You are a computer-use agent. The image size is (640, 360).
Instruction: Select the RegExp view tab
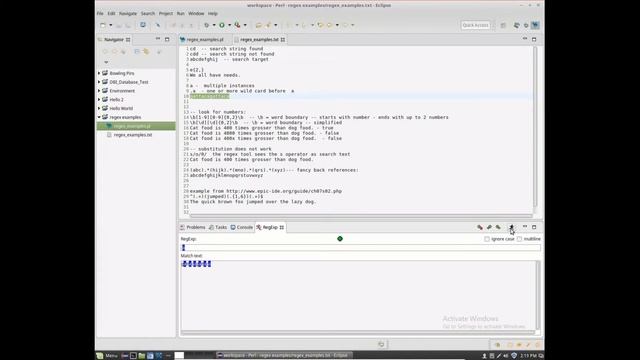[270, 227]
